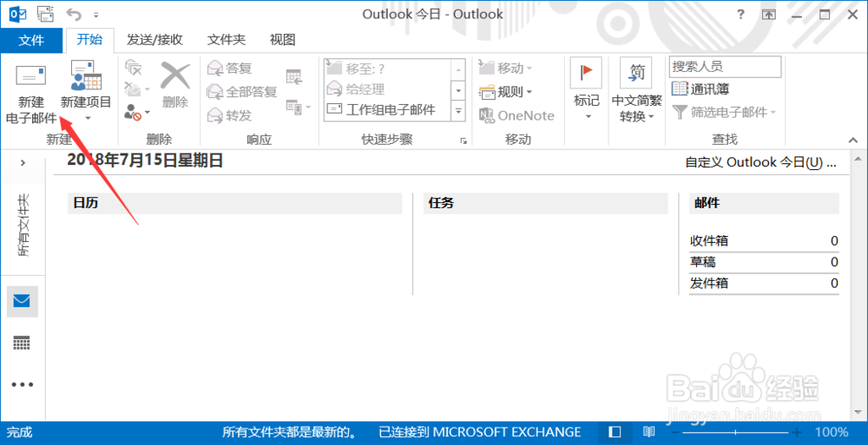Open the Junk mail block icon menu
The image size is (868, 445).
(x=137, y=113)
